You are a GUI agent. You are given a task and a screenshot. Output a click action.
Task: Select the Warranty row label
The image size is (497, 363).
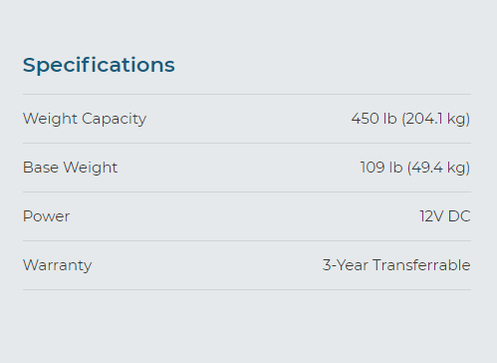click(57, 266)
